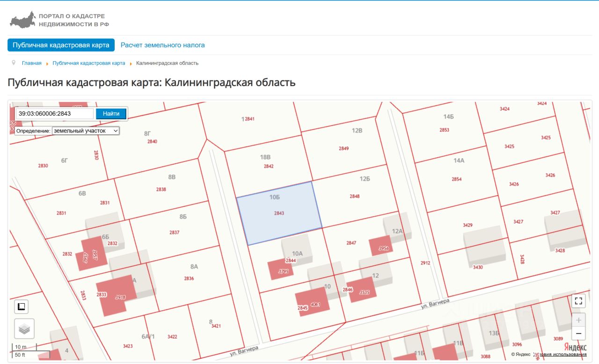
Task: Click parcel number 2837
Action: click(x=175, y=233)
